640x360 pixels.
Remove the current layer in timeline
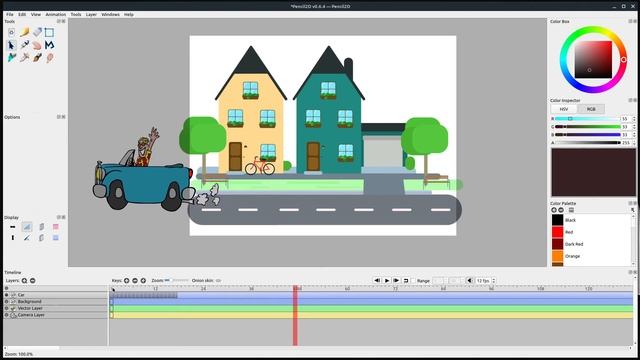coord(33,280)
